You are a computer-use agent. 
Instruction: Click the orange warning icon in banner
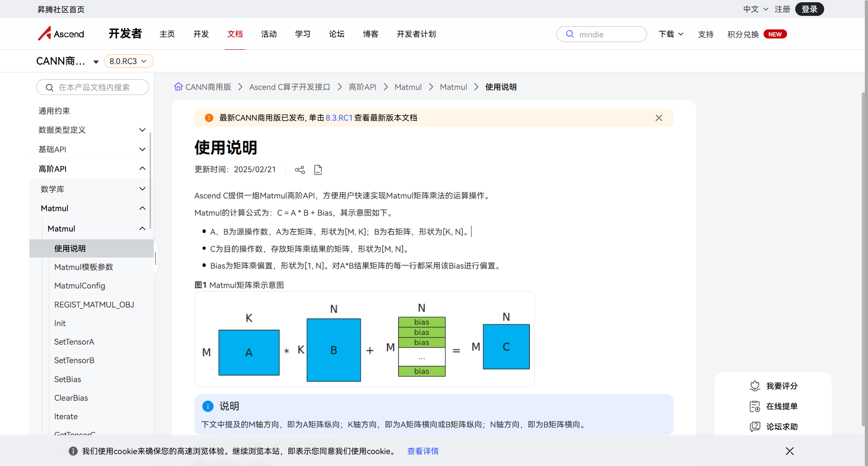(x=209, y=118)
